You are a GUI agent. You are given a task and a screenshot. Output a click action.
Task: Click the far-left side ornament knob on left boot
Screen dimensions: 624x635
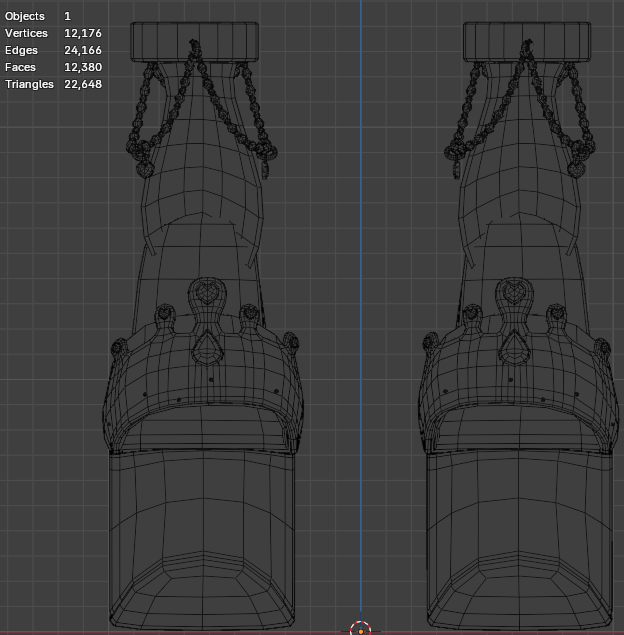[119, 348]
